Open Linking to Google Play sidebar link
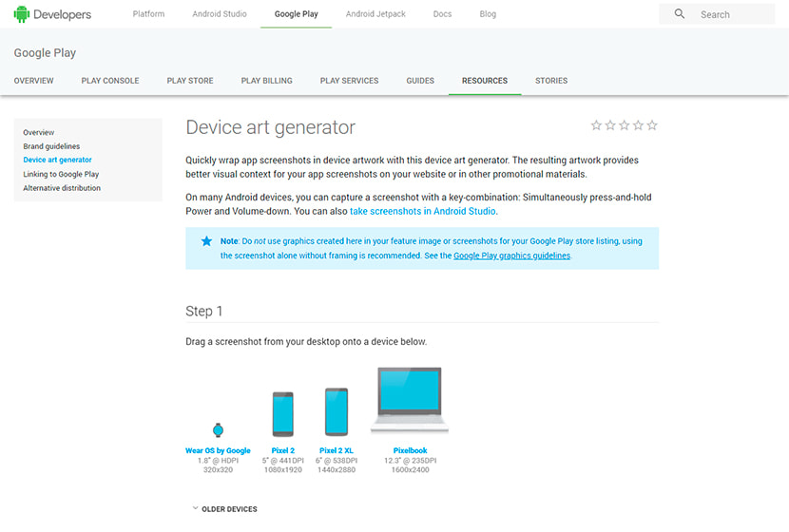This screenshot has width=789, height=532. pyautogui.click(x=61, y=174)
